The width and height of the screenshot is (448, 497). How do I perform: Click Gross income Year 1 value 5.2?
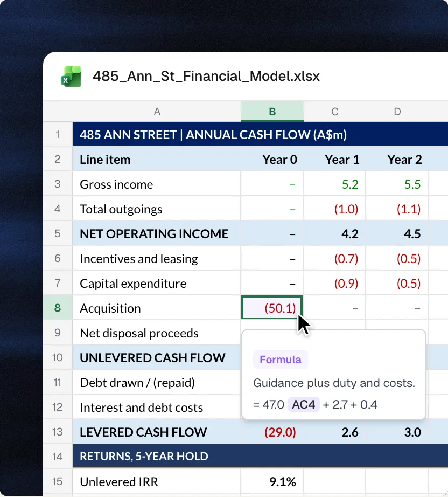(x=334, y=184)
